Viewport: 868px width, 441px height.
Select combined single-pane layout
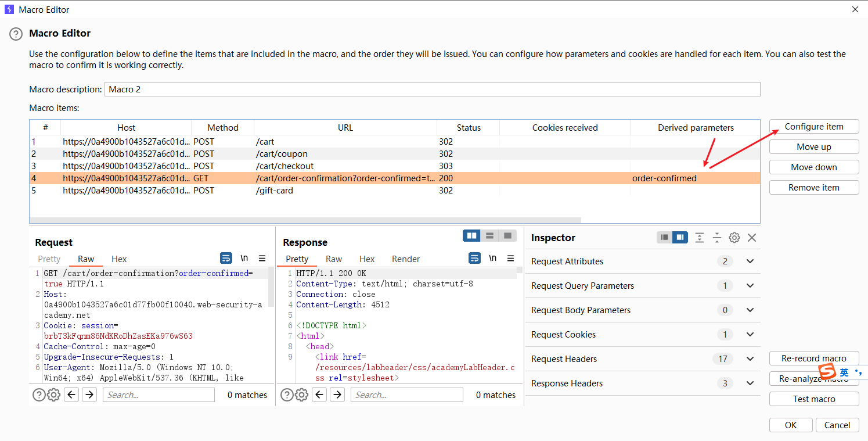(x=507, y=235)
